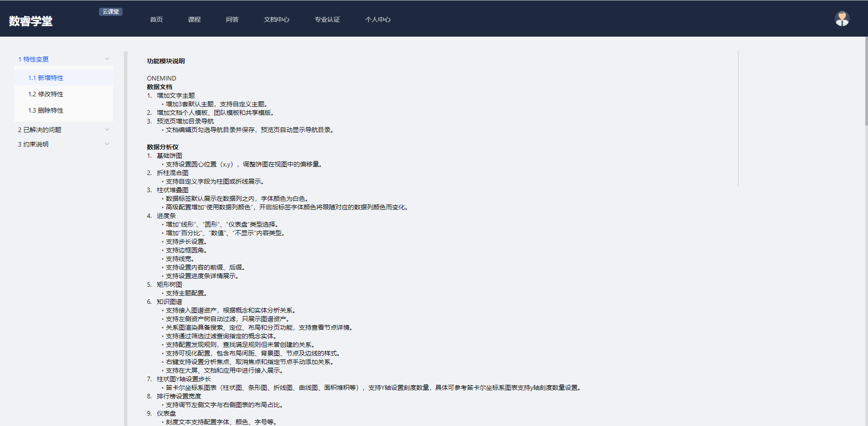Select 1.2 修改特性 in sidebar
The height and width of the screenshot is (426, 868).
coord(64,94)
